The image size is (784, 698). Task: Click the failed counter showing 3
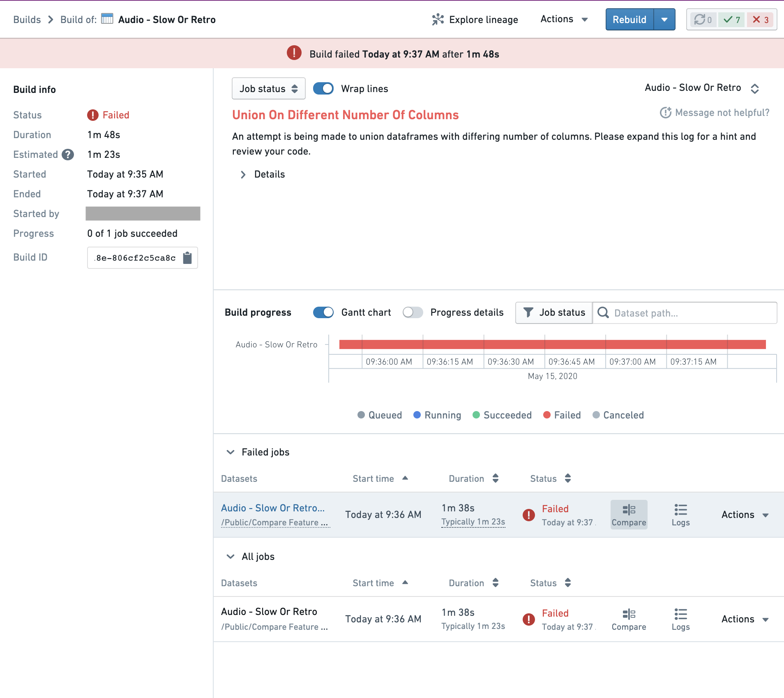[x=760, y=20]
